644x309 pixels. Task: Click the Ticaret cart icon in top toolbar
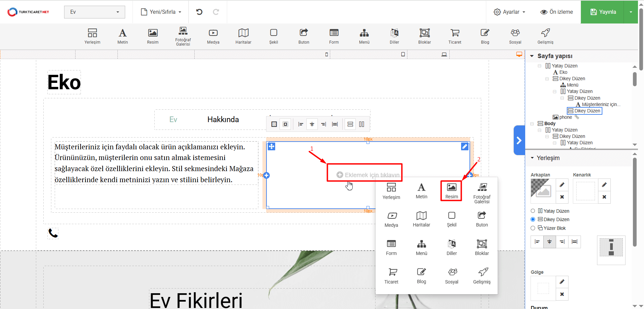(x=455, y=36)
